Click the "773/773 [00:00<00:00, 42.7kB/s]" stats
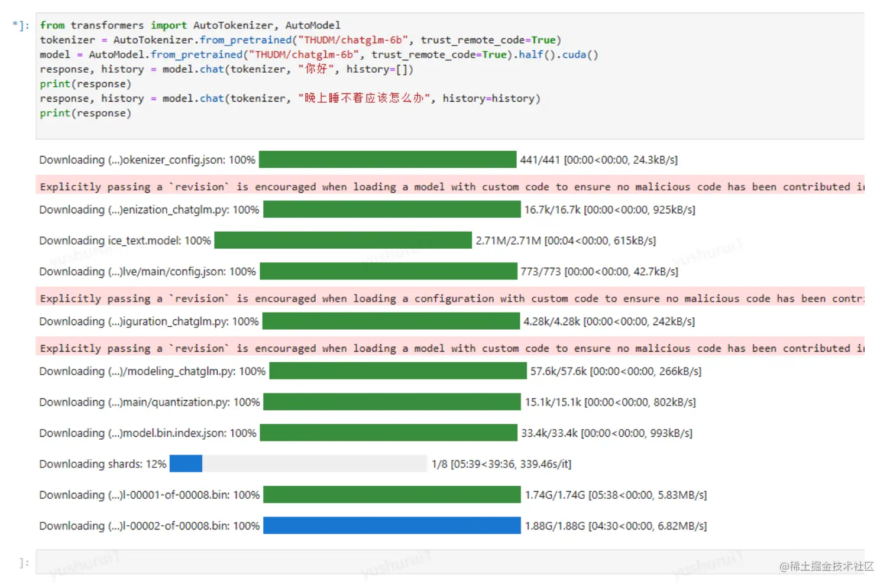890x588 pixels. tap(600, 272)
